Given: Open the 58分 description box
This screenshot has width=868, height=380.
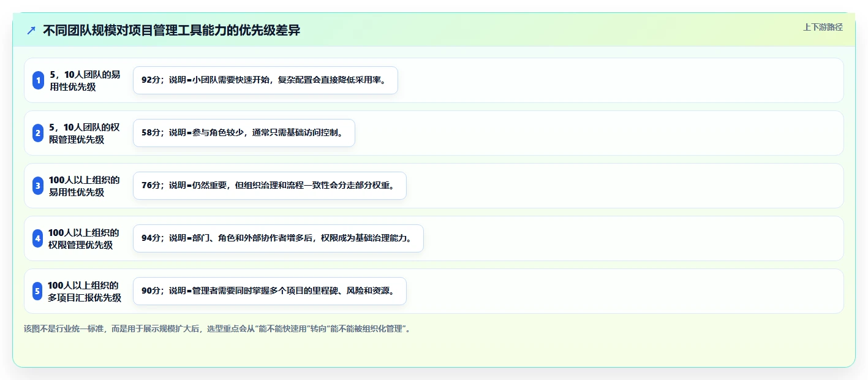Looking at the screenshot, I should tap(244, 133).
